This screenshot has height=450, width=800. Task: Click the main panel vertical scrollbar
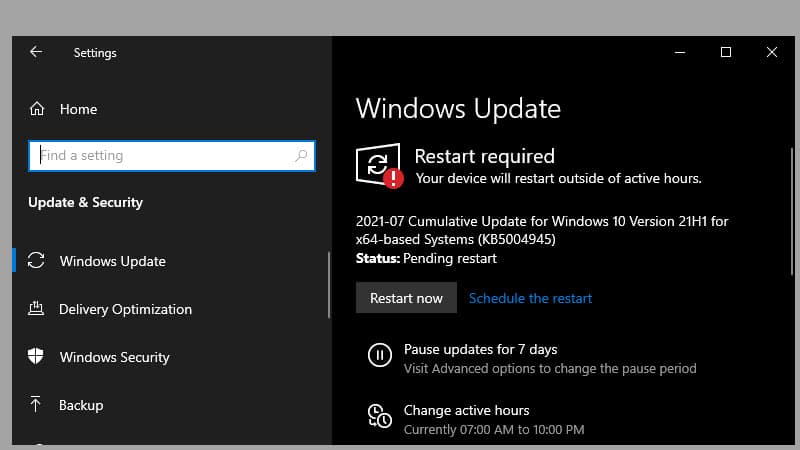[x=793, y=212]
